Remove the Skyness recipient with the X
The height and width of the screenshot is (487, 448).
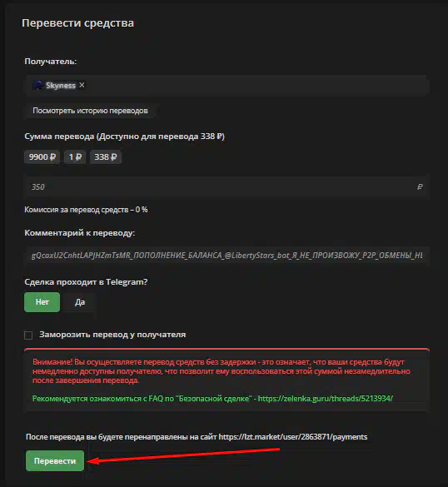click(x=82, y=85)
